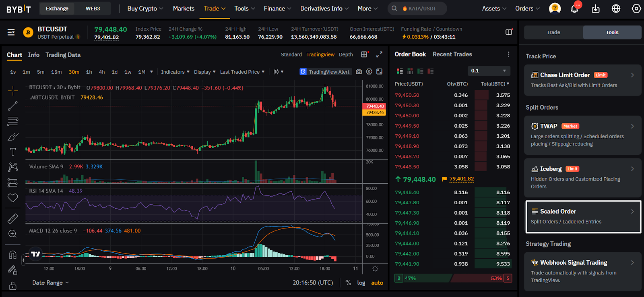Click the buy/sell ratio bar
This screenshot has height=297, width=644.
pyautogui.click(x=453, y=278)
